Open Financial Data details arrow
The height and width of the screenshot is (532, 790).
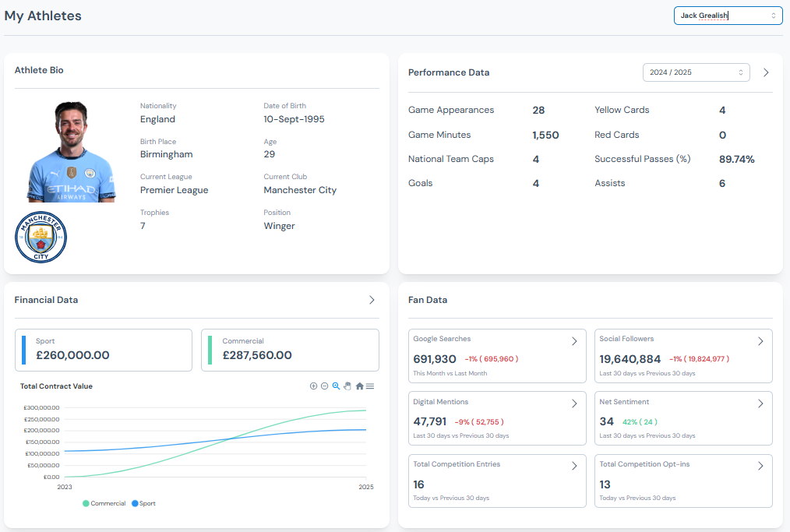372,300
